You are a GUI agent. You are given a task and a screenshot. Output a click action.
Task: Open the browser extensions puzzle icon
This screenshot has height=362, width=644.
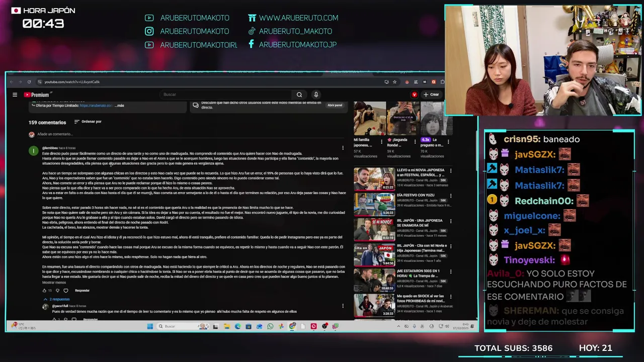pos(442,82)
